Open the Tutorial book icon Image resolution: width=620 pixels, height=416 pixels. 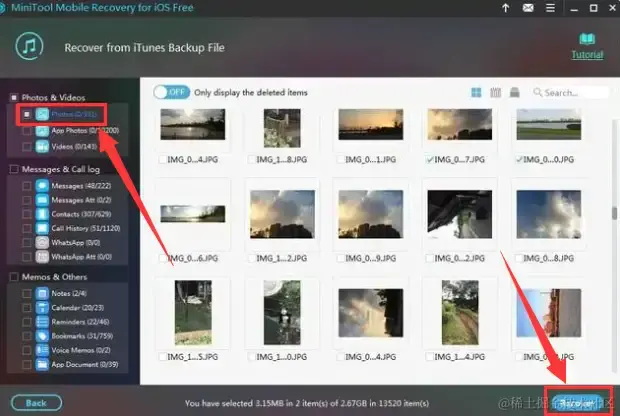point(587,39)
